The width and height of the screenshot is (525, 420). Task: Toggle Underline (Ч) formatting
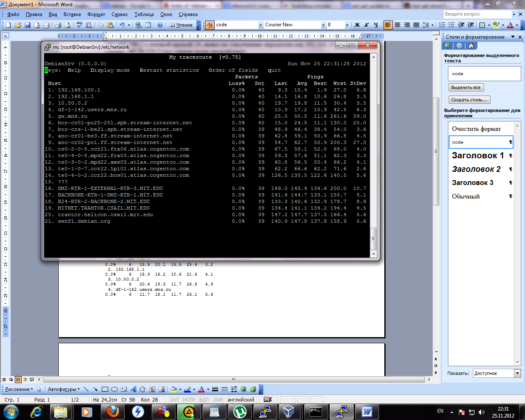point(376,25)
